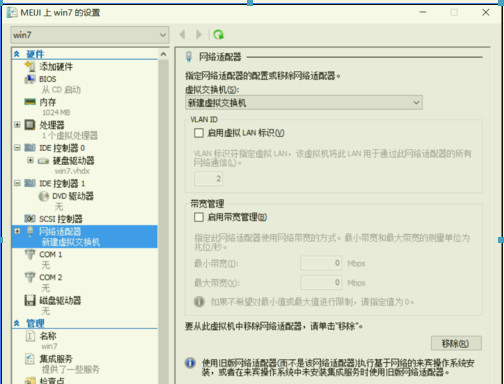Select the SCSI 控制器 icon
504x384 pixels.
click(x=30, y=219)
